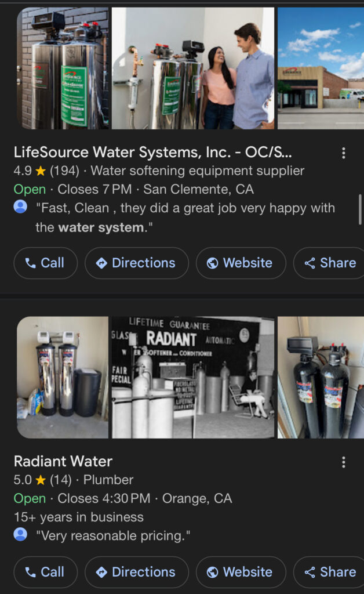View LifeSource storefront building photo
The height and width of the screenshot is (594, 364).
pyautogui.click(x=321, y=68)
